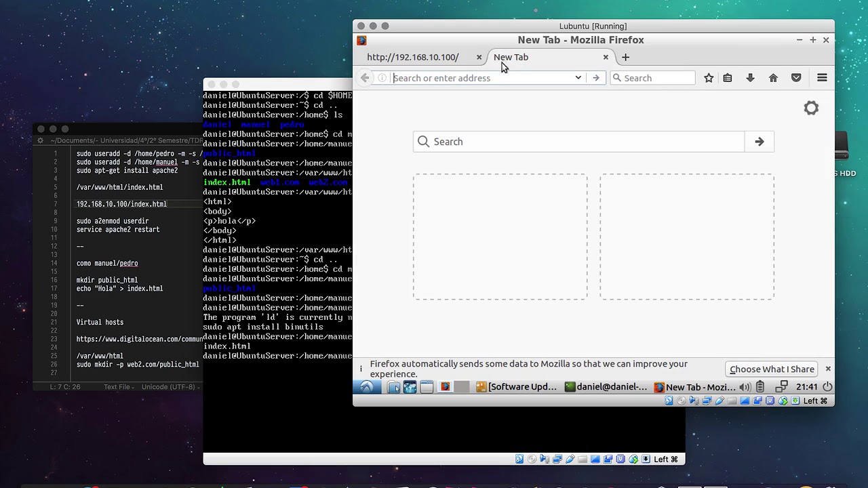This screenshot has width=868, height=488.
Task: Open the Downloads arrow icon
Action: coord(750,78)
